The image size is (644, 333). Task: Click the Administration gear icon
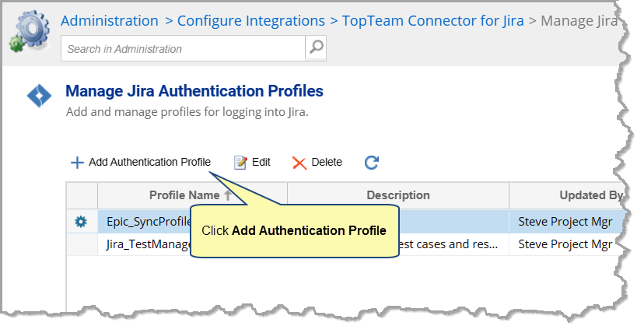point(30,32)
